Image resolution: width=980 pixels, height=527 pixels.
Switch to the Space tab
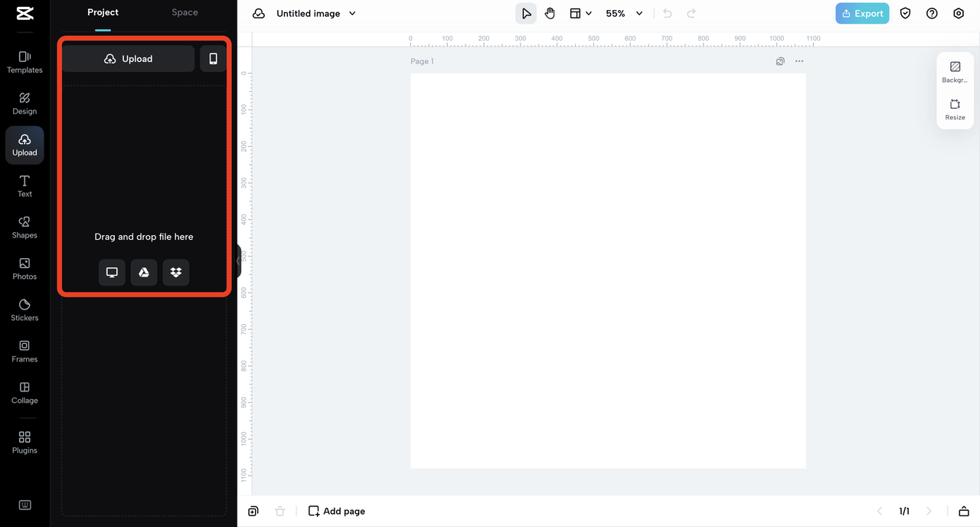185,12
